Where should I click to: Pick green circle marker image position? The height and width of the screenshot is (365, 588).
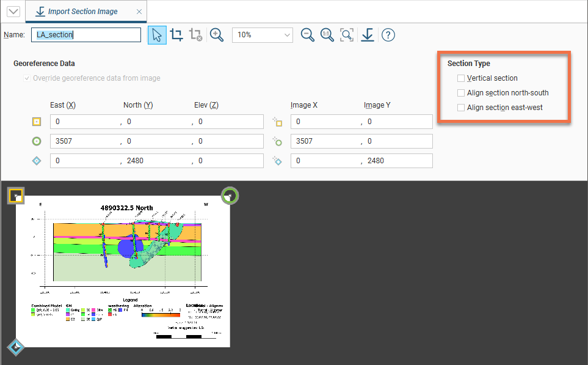278,141
